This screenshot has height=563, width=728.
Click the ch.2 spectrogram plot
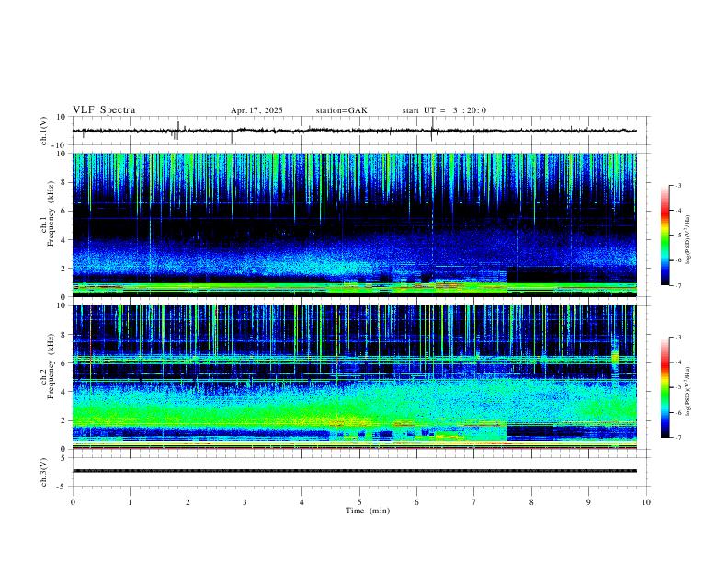(x=354, y=377)
